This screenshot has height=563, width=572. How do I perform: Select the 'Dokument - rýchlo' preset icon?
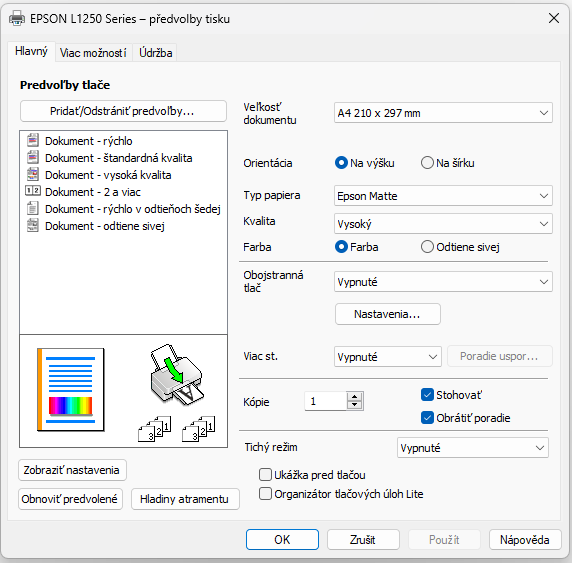(33, 140)
